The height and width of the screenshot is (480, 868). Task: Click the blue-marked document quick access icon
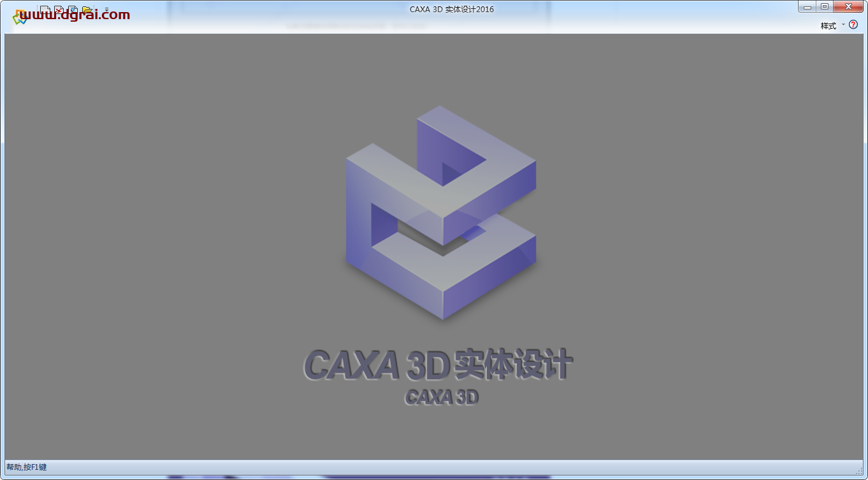tap(73, 10)
